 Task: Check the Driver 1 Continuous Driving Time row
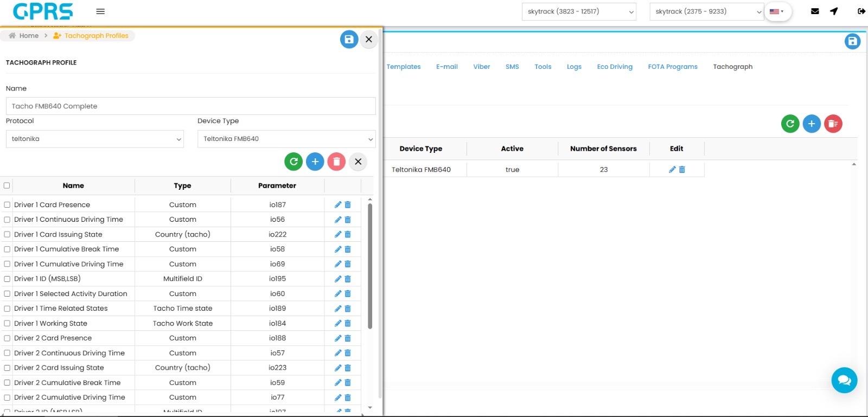(x=7, y=220)
